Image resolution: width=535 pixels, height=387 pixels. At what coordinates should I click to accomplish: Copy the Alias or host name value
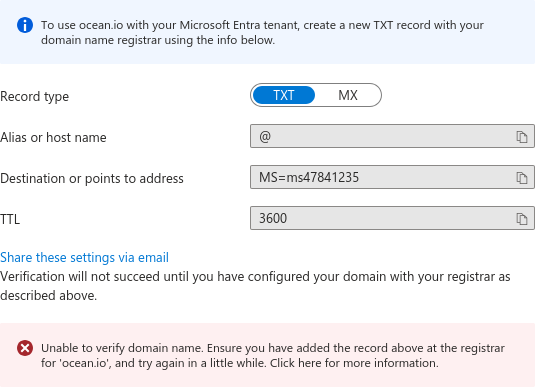point(521,137)
